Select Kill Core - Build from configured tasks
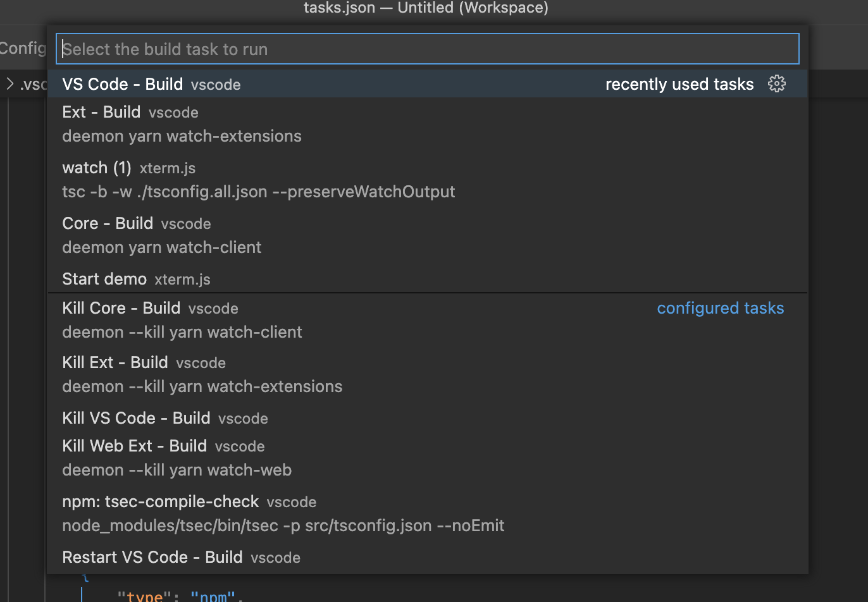 click(x=121, y=308)
